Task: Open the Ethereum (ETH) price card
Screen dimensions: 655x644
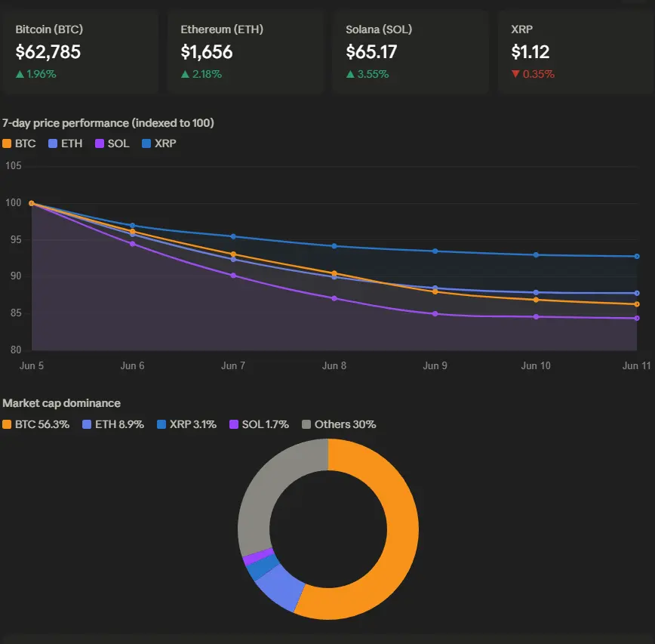Action: (246, 52)
